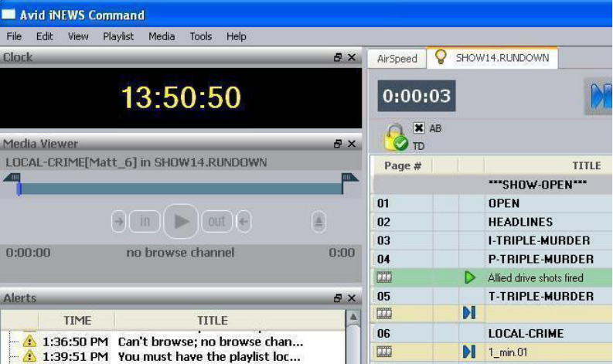Click the Media Viewer clip name label

point(136,162)
